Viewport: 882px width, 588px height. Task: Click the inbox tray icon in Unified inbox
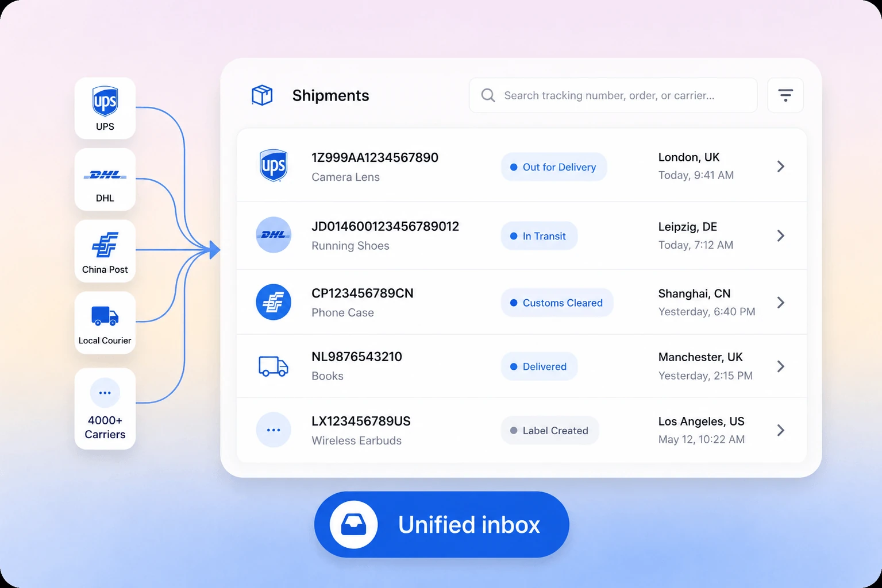[353, 524]
